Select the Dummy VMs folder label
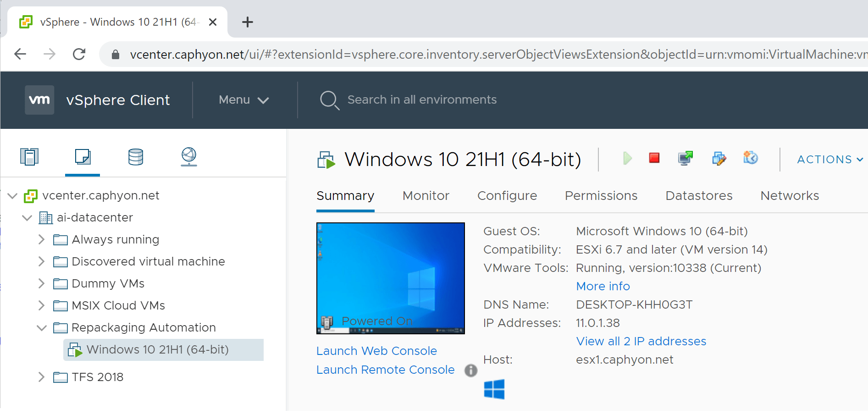Screen dimensions: 868x415 coord(108,283)
